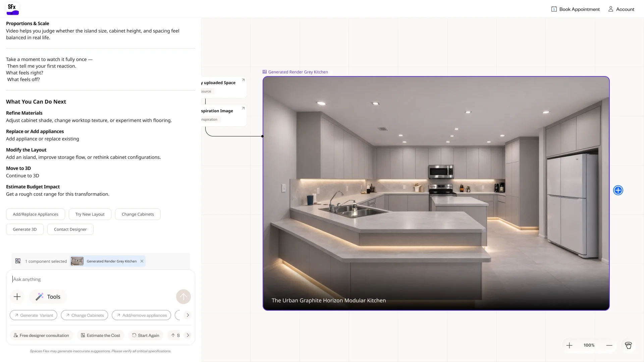Select the Generated Render Grey Kitchen label
This screenshot has height=362, width=644.
[295, 72]
